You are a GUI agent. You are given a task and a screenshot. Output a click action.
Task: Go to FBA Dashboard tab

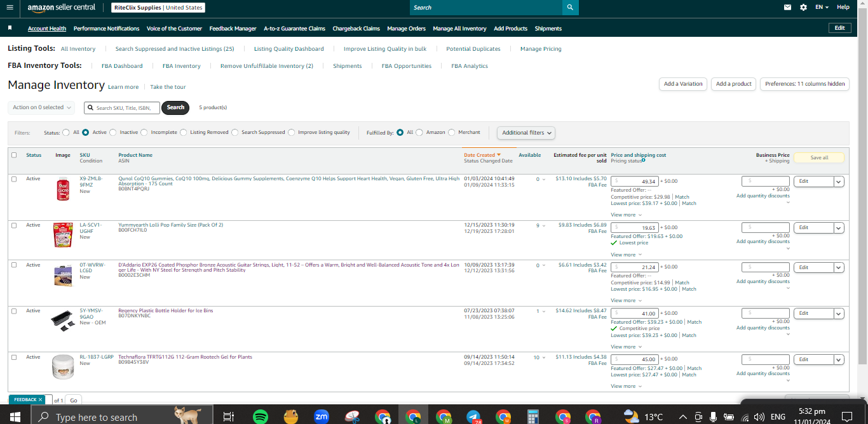122,66
